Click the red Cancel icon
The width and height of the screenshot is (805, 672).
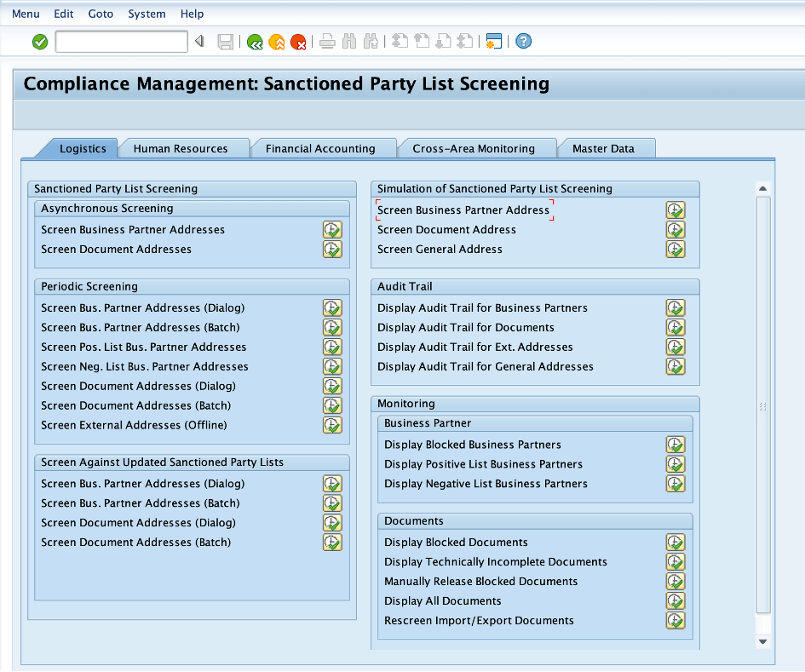coord(298,42)
